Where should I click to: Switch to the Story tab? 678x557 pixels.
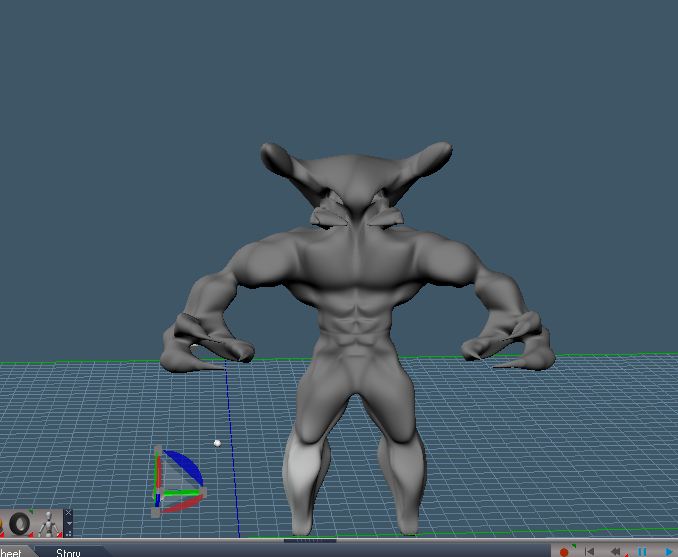pos(68,552)
